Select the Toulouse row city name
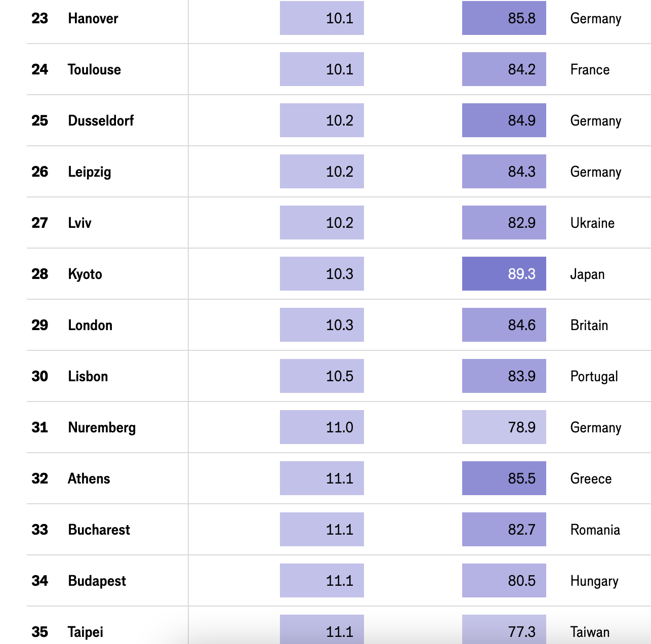The width and height of the screenshot is (651, 644). (95, 70)
